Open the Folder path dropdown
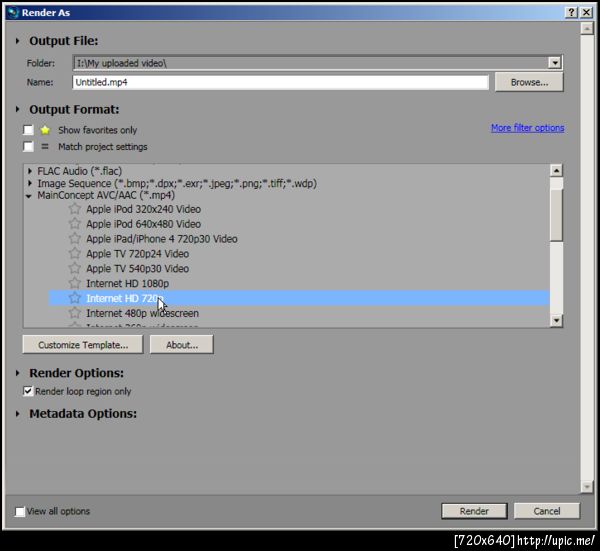The image size is (600, 551). coord(554,63)
